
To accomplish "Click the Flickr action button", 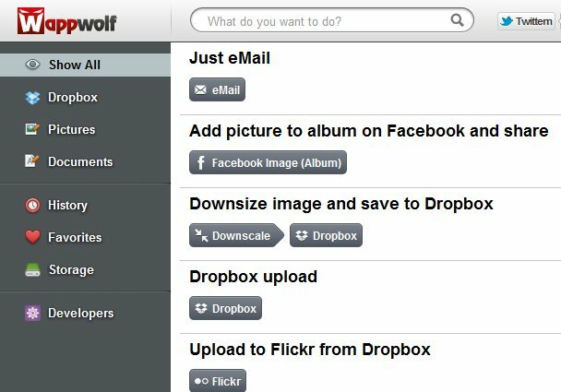I will click(x=218, y=381).
